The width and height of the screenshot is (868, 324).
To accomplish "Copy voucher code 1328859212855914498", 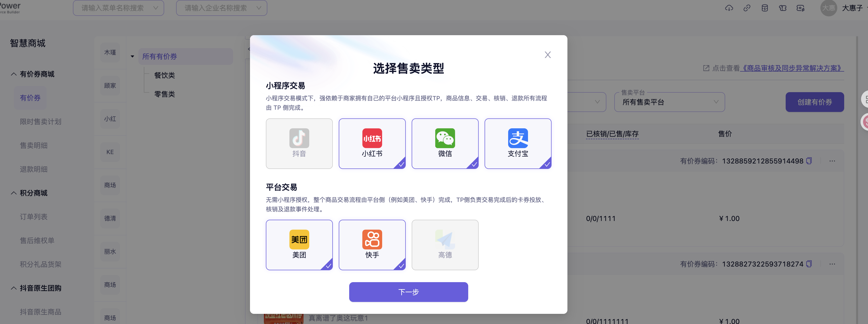I will pyautogui.click(x=809, y=161).
